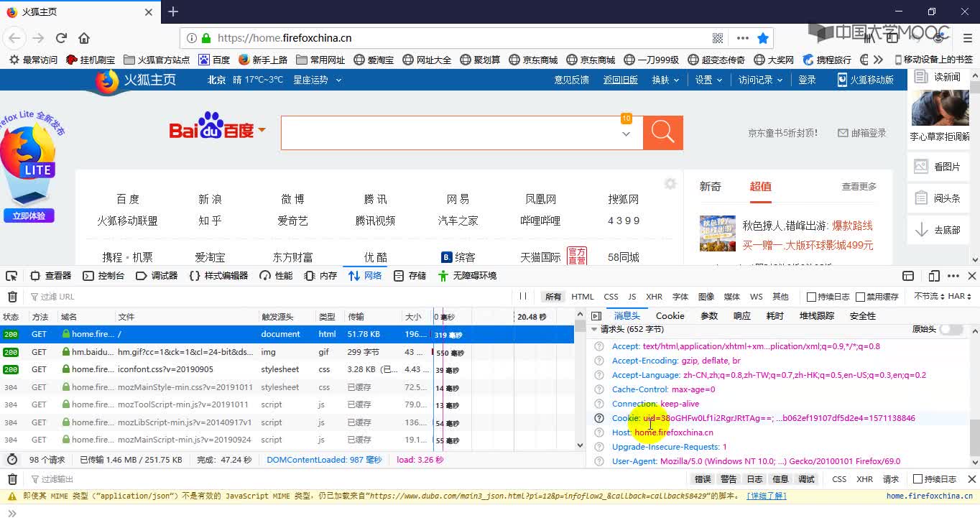
Task: Open help for the Accept header
Action: (599, 346)
